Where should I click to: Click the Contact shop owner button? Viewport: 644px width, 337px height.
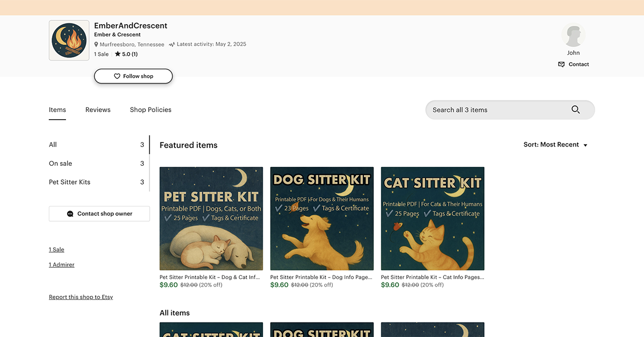tap(99, 214)
